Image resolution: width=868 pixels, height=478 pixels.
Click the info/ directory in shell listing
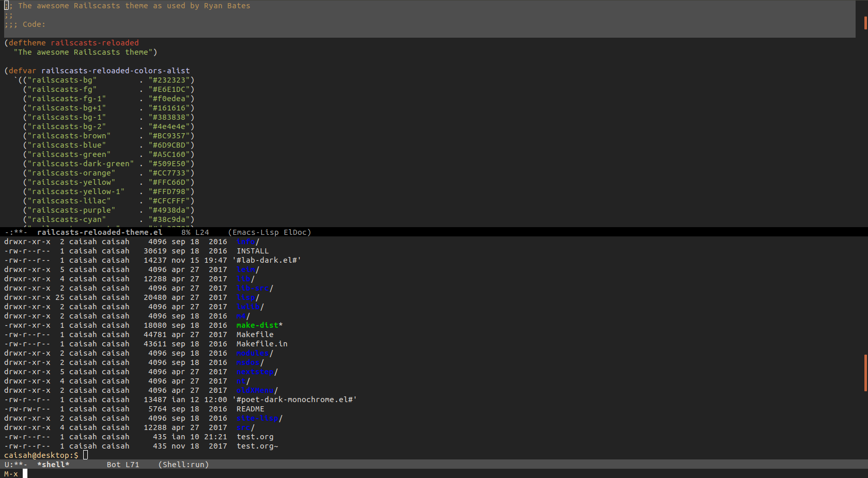(248, 242)
